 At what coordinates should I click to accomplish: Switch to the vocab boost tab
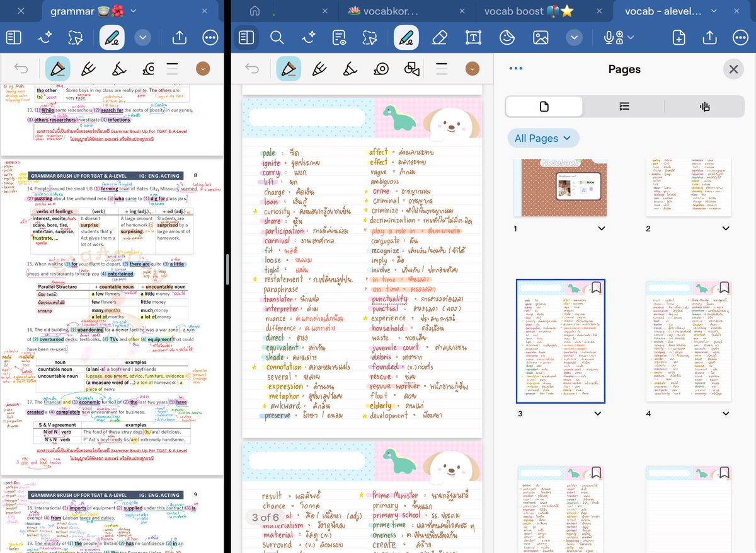coord(529,11)
